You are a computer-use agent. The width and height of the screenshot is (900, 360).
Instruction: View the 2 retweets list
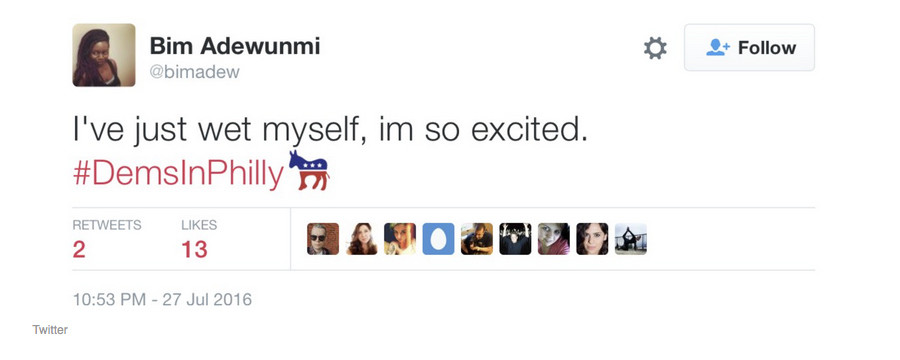(x=107, y=239)
